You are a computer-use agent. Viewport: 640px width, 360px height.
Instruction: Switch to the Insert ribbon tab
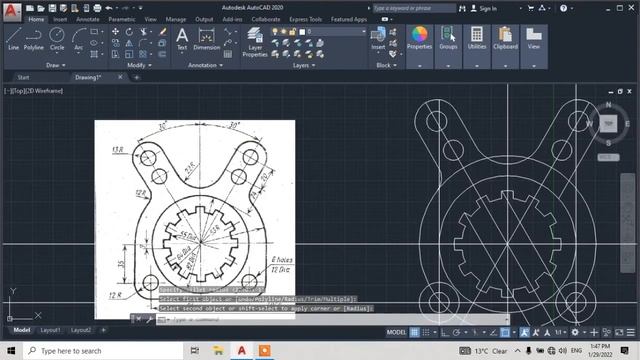point(60,19)
